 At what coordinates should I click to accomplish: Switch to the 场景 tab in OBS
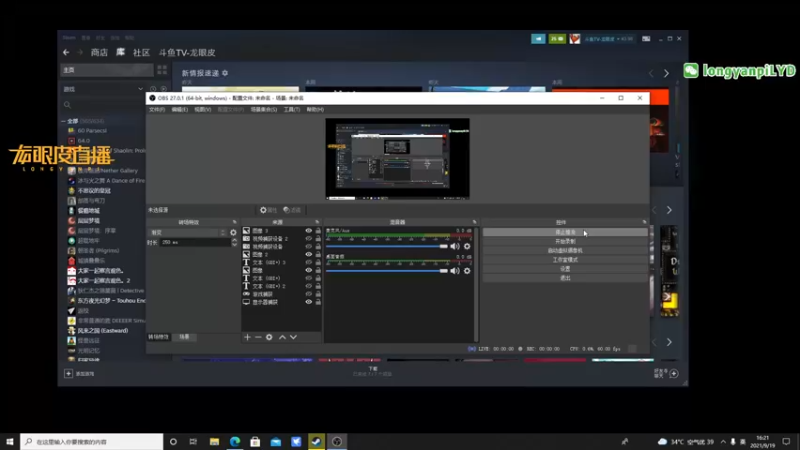click(184, 337)
